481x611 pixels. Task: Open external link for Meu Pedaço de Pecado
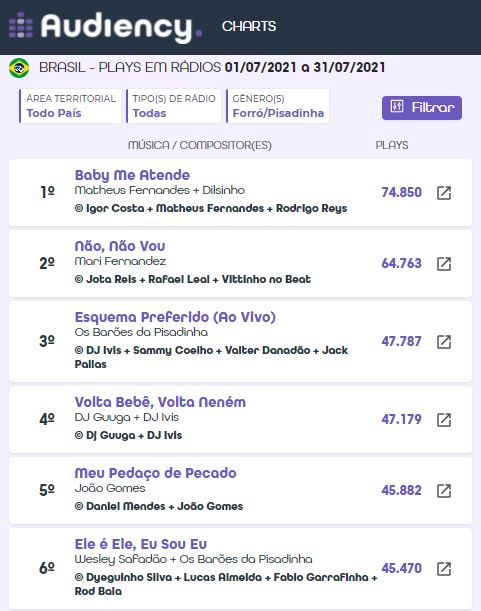click(444, 491)
